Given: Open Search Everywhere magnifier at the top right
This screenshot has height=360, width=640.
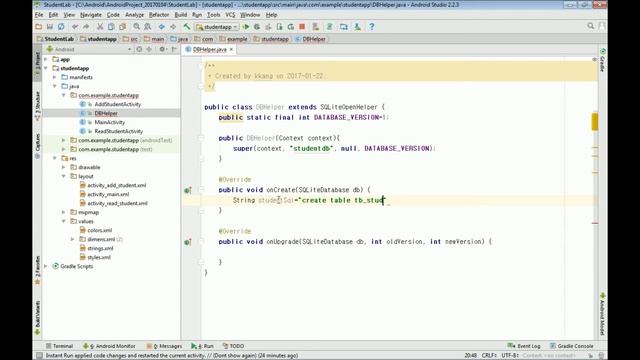Looking at the screenshot, I should 591,26.
